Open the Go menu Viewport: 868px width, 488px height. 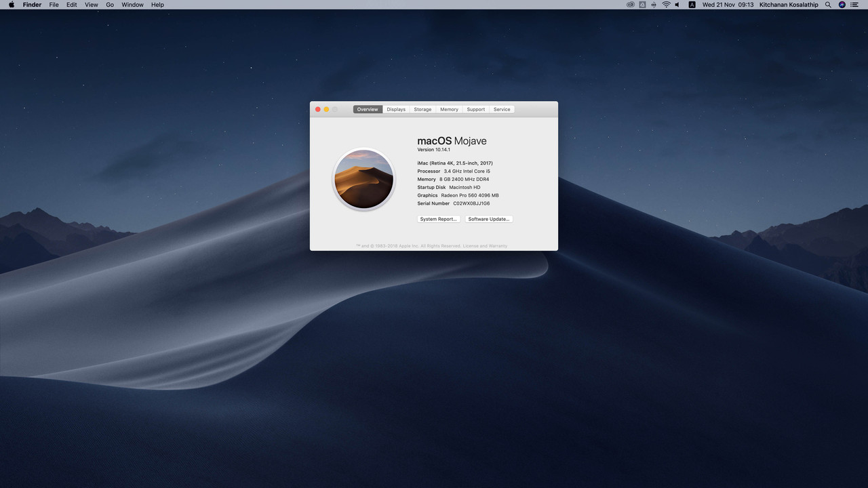(110, 5)
